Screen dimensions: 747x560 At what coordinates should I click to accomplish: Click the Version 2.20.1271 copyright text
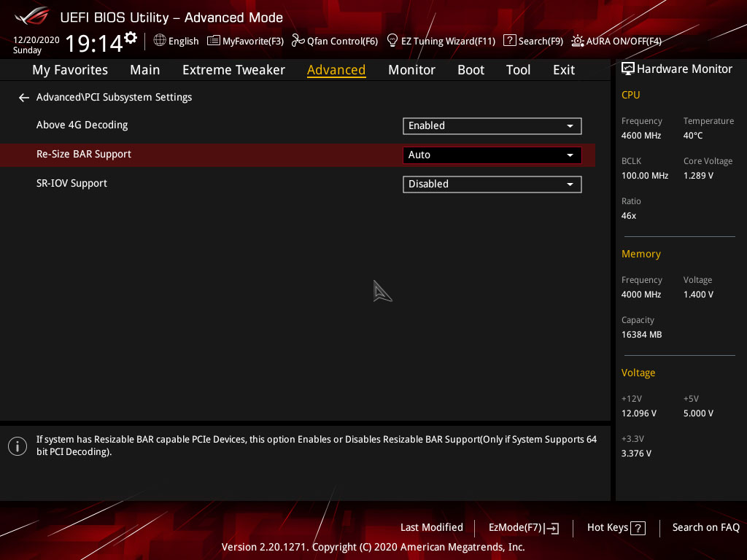pyautogui.click(x=373, y=547)
